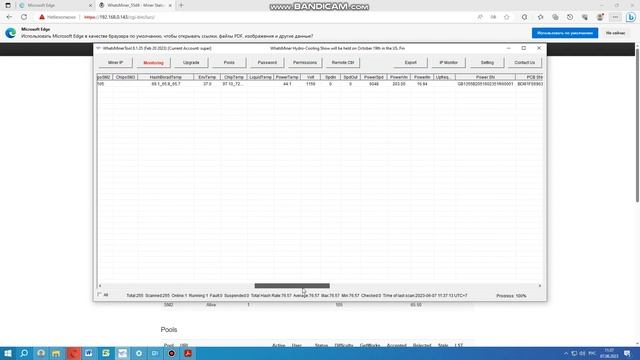Sort by ChipTemp column header
The image size is (640, 360).
[233, 77]
